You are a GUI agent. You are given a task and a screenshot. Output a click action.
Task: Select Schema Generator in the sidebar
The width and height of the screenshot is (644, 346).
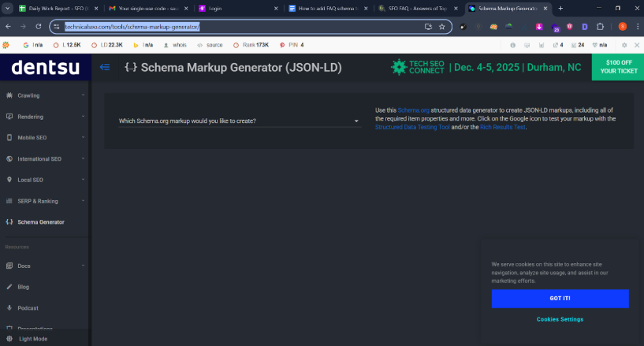(40, 222)
